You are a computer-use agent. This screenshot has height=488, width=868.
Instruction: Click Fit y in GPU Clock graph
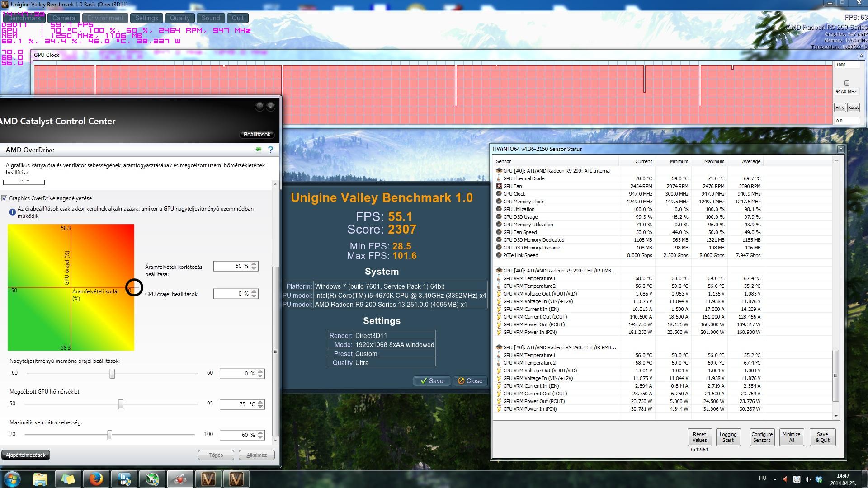840,108
